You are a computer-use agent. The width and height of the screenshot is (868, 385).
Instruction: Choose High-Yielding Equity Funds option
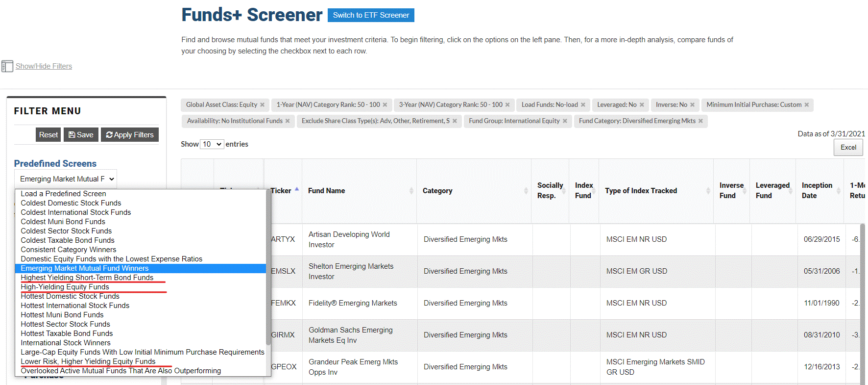[x=141, y=287]
